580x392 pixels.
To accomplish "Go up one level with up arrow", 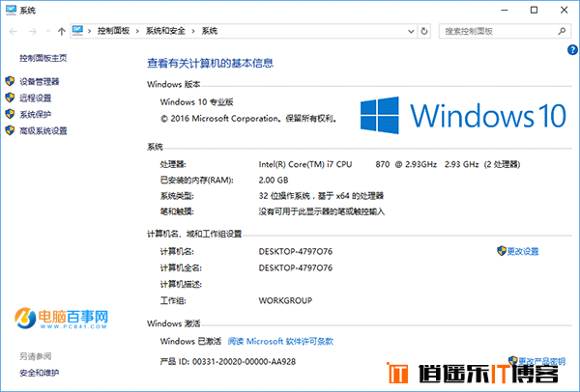I will pos(62,32).
